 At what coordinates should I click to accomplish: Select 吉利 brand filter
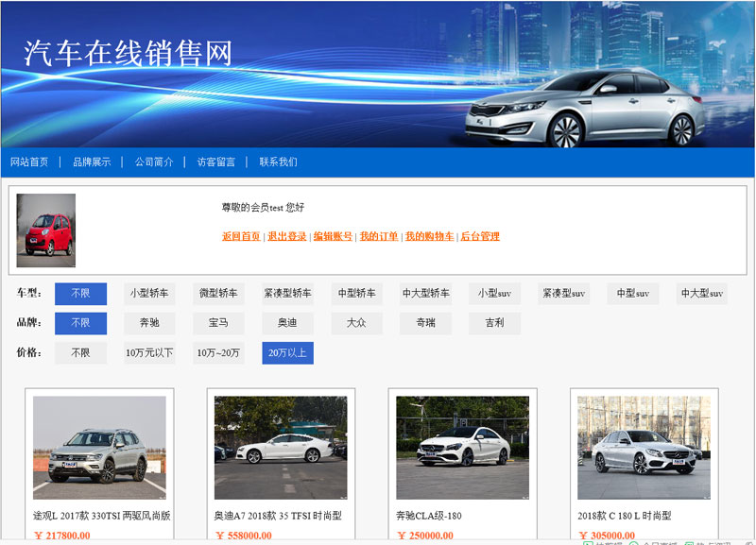pyautogui.click(x=494, y=323)
